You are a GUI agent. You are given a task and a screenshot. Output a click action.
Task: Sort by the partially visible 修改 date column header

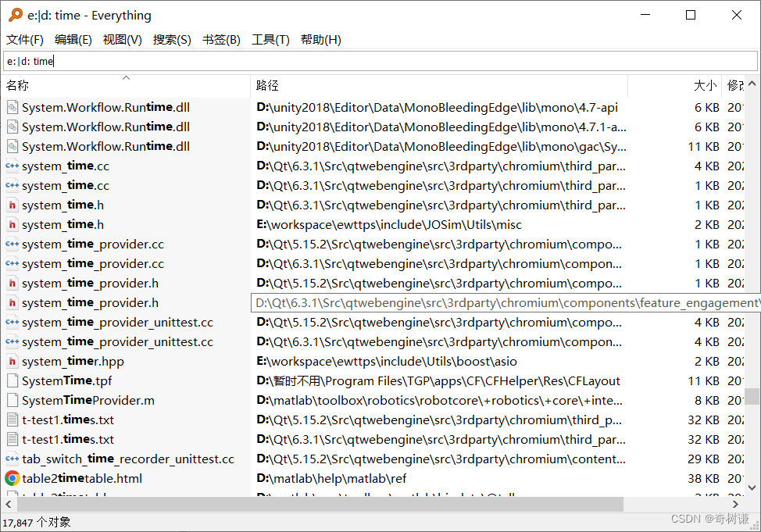[733, 85]
